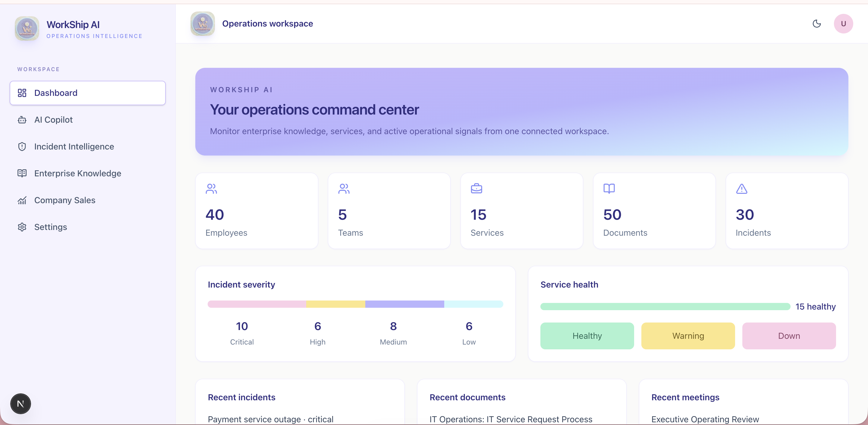This screenshot has width=868, height=425.
Task: Open Enterprise Knowledge section
Action: [x=88, y=173]
